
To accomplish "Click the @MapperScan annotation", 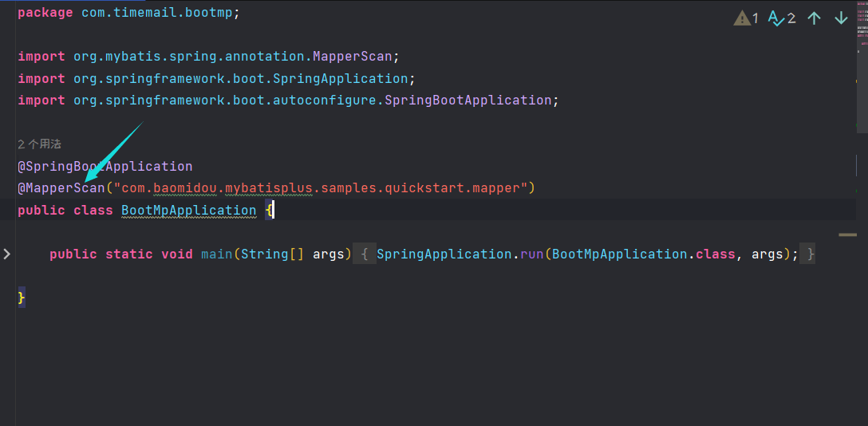I will (x=61, y=188).
